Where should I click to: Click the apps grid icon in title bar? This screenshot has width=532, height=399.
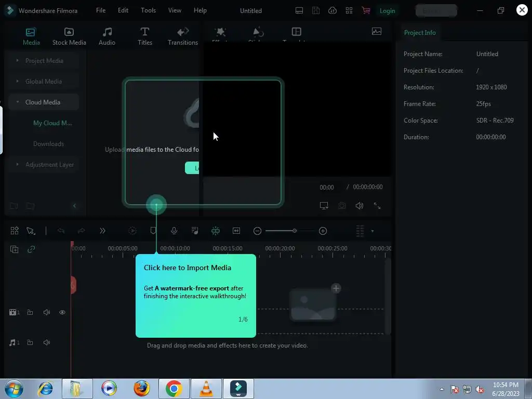tap(349, 10)
